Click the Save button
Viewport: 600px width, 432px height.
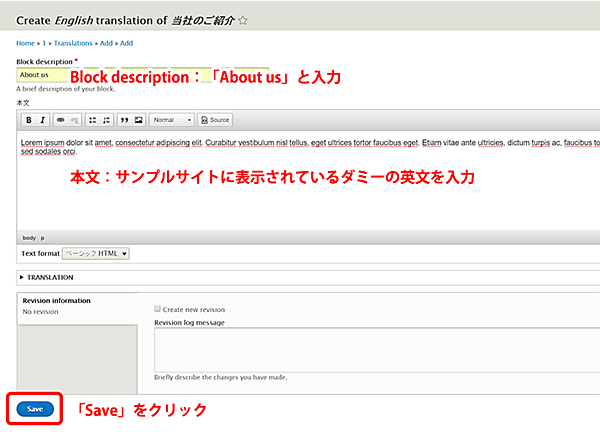[x=35, y=409]
